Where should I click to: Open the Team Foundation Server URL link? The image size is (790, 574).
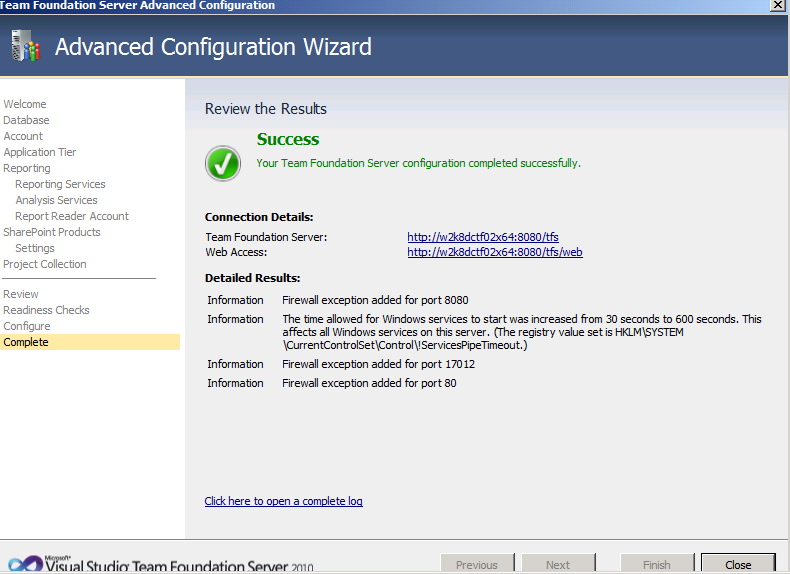(483, 237)
